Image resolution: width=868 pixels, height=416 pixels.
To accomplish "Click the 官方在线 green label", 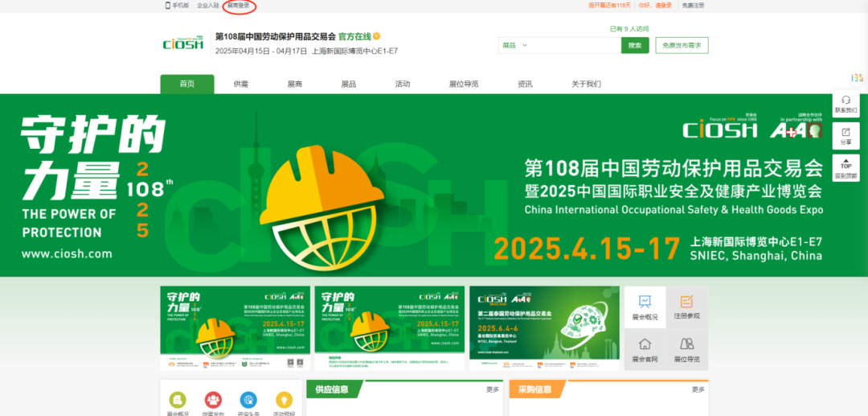I will coord(355,36).
